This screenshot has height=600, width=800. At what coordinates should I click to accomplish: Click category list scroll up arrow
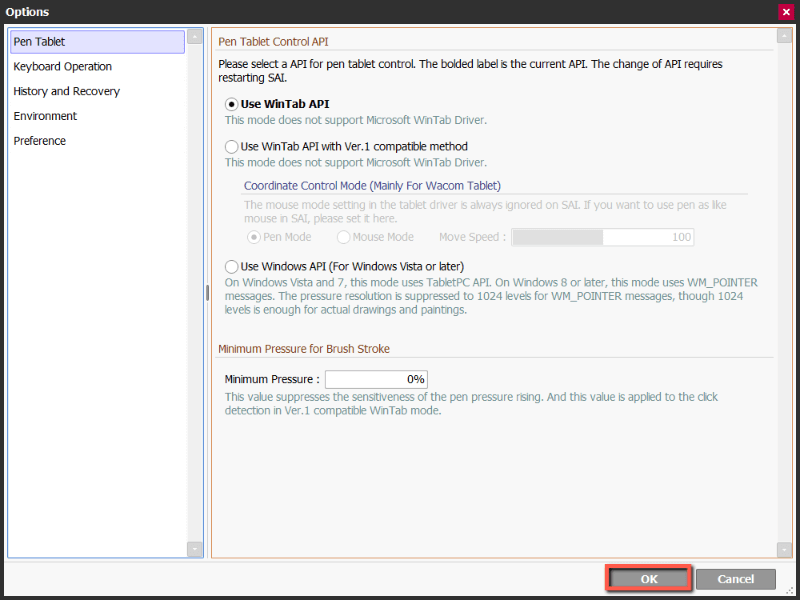click(194, 37)
